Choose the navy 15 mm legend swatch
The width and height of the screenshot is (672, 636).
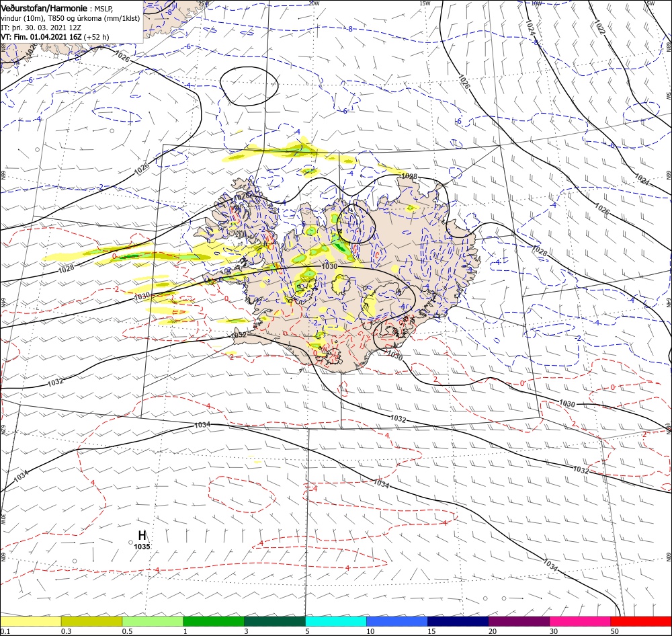[x=458, y=621]
